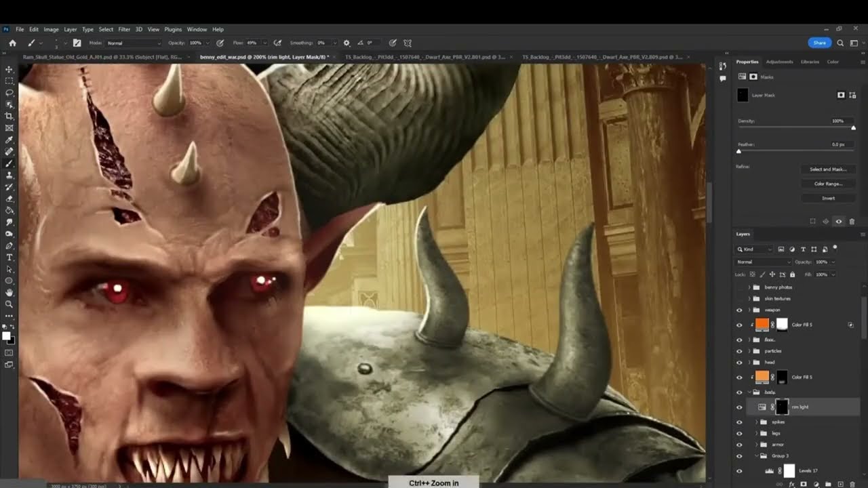Open the Plugins menu
The image size is (868, 488).
coord(173,29)
